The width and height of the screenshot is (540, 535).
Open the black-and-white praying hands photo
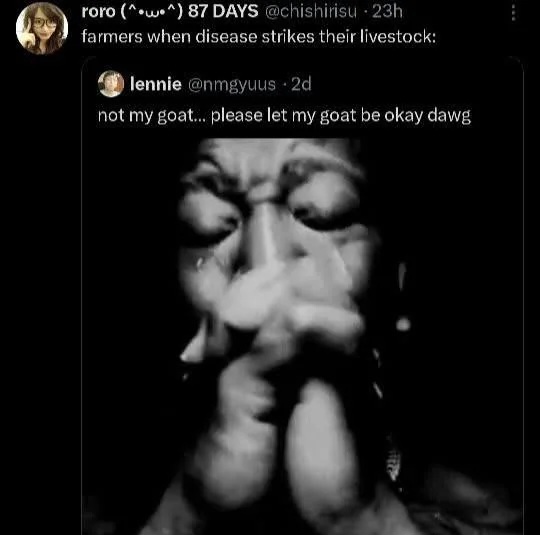pyautogui.click(x=302, y=336)
